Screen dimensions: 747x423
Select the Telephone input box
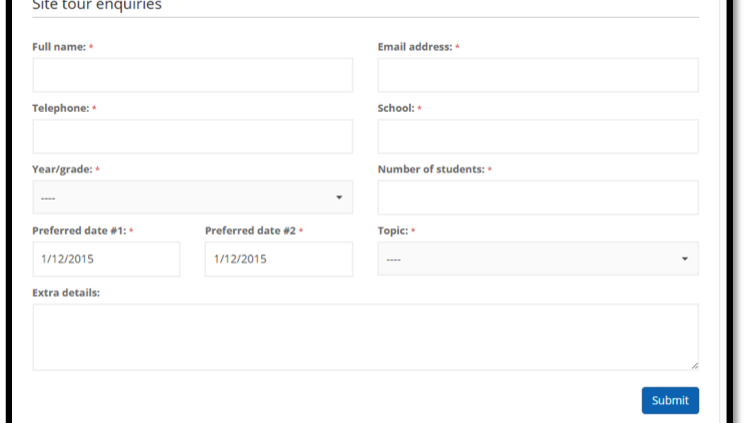point(192,136)
